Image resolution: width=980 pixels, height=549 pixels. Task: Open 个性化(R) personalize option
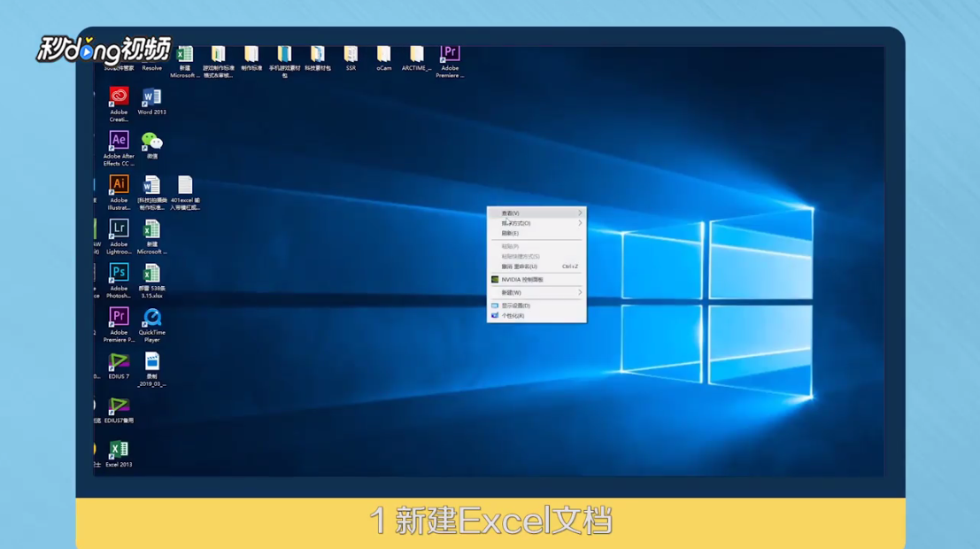pos(536,316)
